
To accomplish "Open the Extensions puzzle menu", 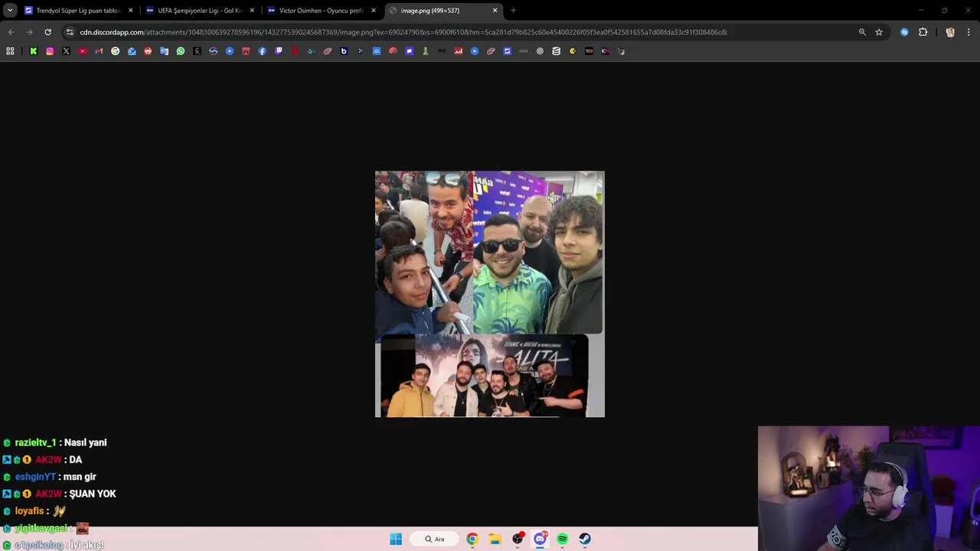I will (x=923, y=32).
